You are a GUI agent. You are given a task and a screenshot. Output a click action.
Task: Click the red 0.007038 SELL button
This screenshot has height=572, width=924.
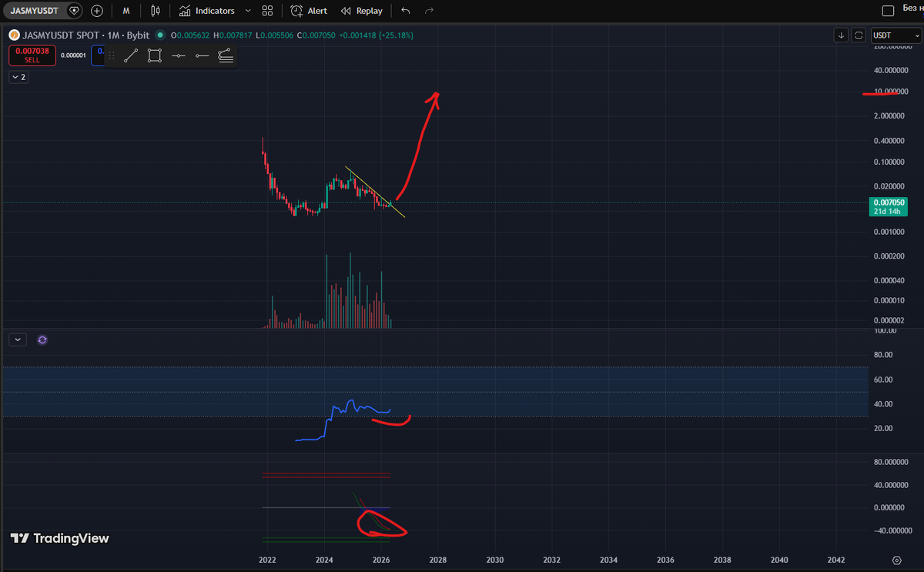coord(32,55)
